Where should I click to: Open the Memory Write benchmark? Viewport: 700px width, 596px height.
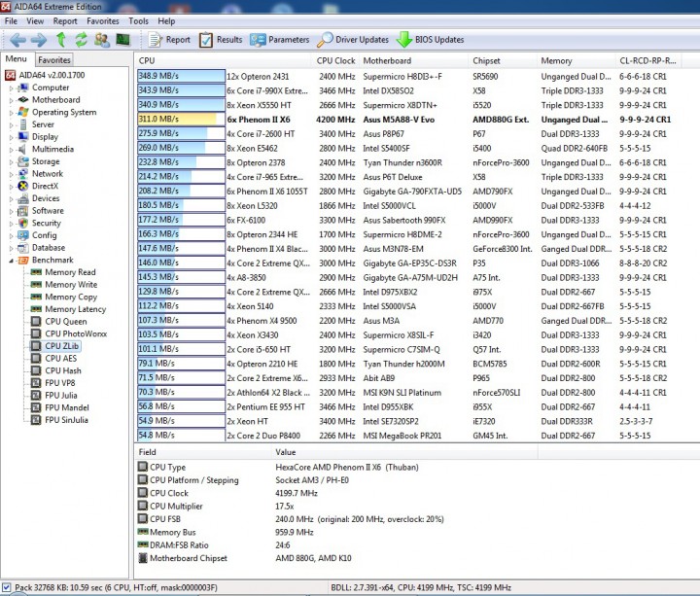pos(71,284)
